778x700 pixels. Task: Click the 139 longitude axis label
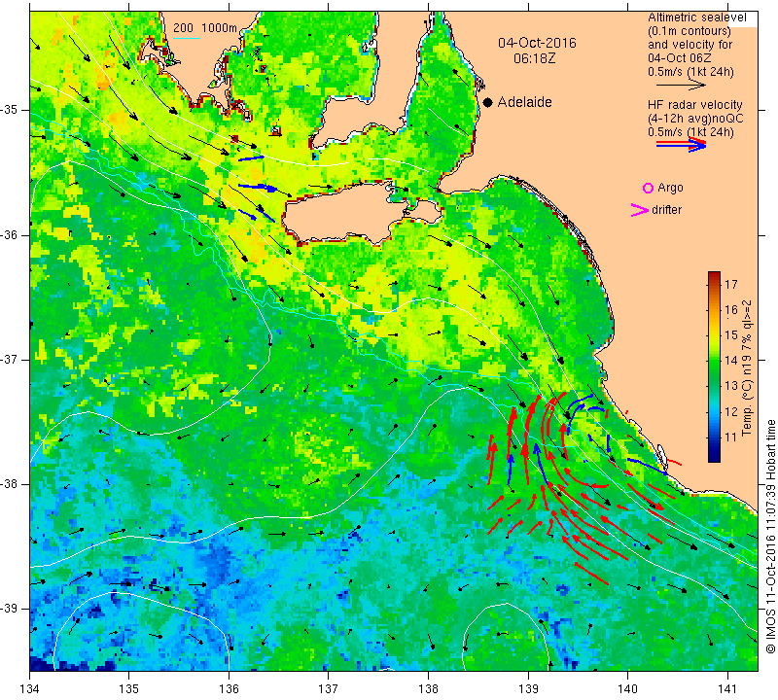pyautogui.click(x=528, y=689)
